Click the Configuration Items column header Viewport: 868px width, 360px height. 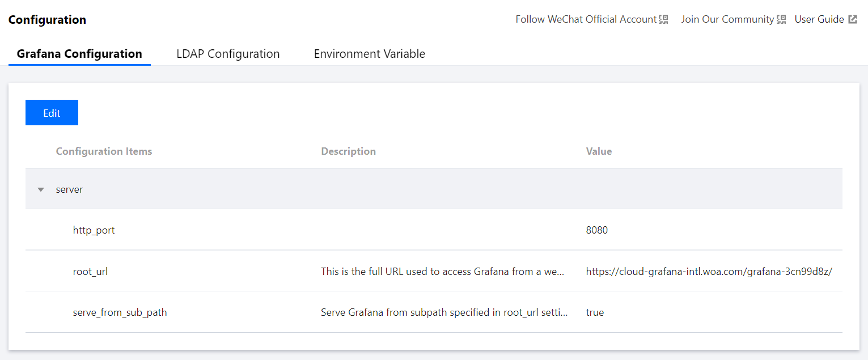(104, 151)
